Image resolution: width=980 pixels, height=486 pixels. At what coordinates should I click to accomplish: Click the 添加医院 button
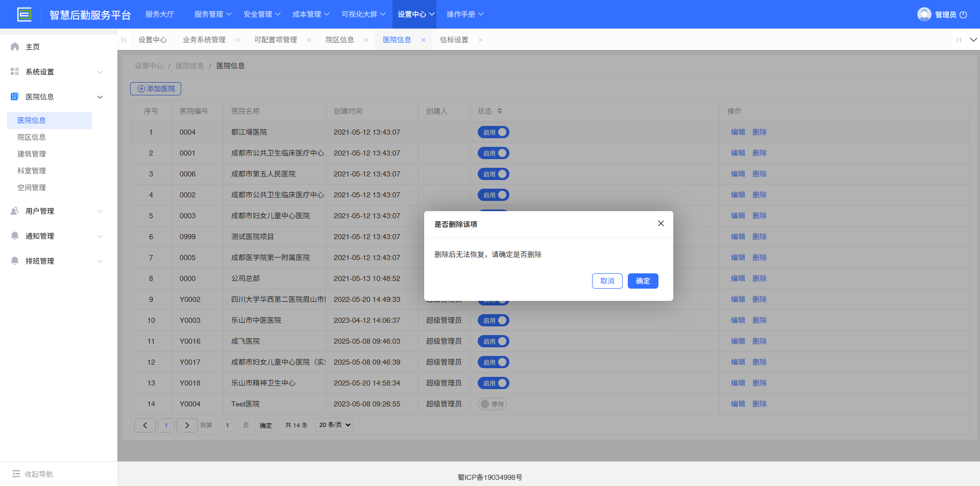(x=156, y=89)
